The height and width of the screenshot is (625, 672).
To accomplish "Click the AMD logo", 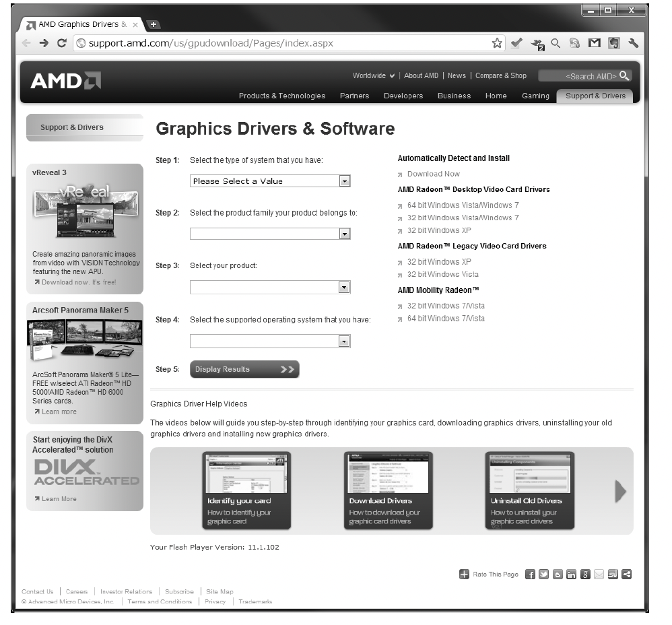I will (x=65, y=81).
